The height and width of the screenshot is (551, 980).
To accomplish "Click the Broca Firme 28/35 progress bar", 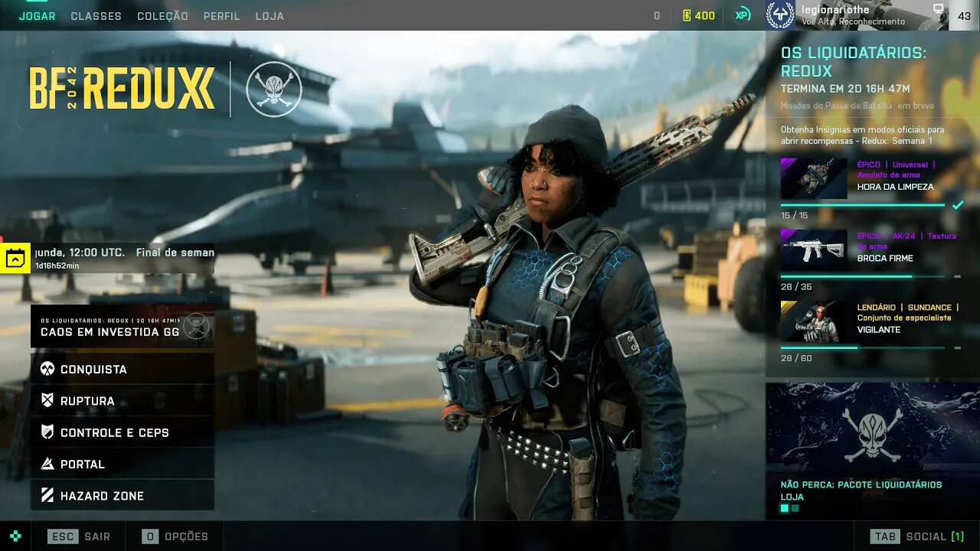I will pos(863,276).
